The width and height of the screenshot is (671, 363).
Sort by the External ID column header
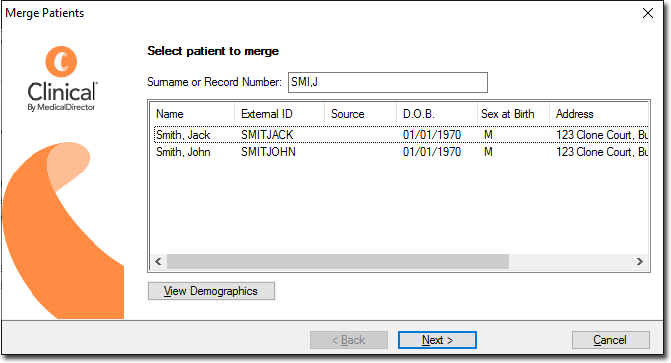tap(279, 114)
